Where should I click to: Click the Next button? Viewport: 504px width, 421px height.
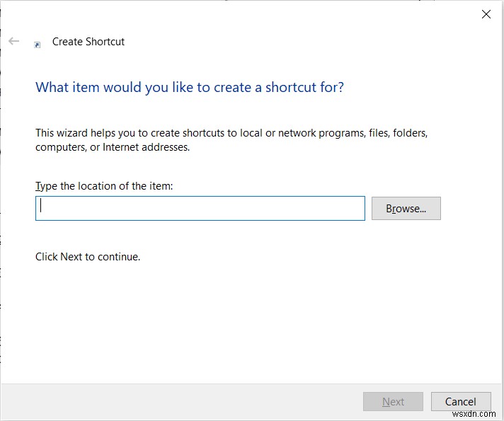(x=393, y=401)
